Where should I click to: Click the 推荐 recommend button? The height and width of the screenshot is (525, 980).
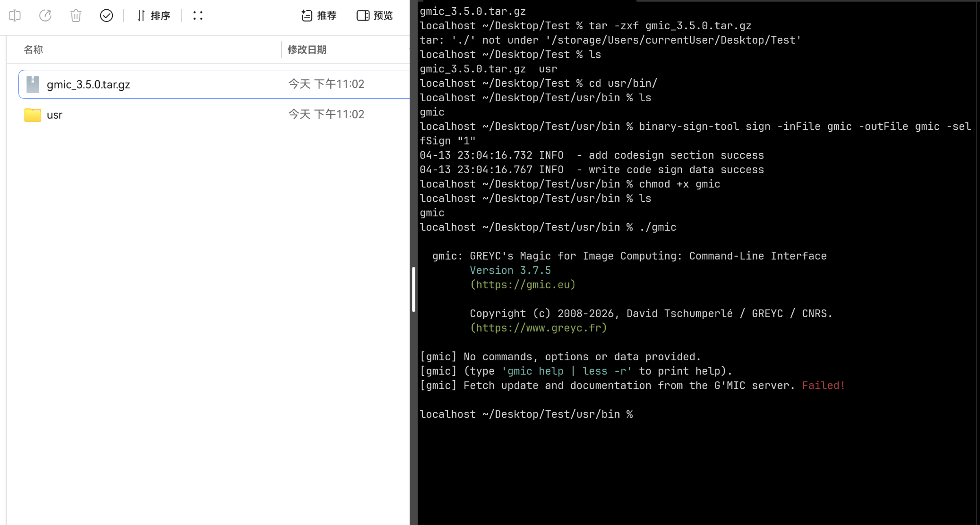(319, 16)
